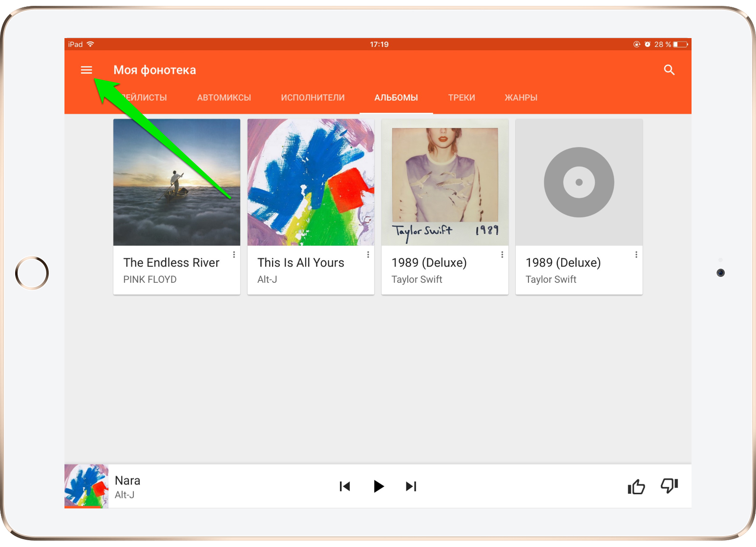Click the Nara track title in player
756x547 pixels.
(x=127, y=481)
